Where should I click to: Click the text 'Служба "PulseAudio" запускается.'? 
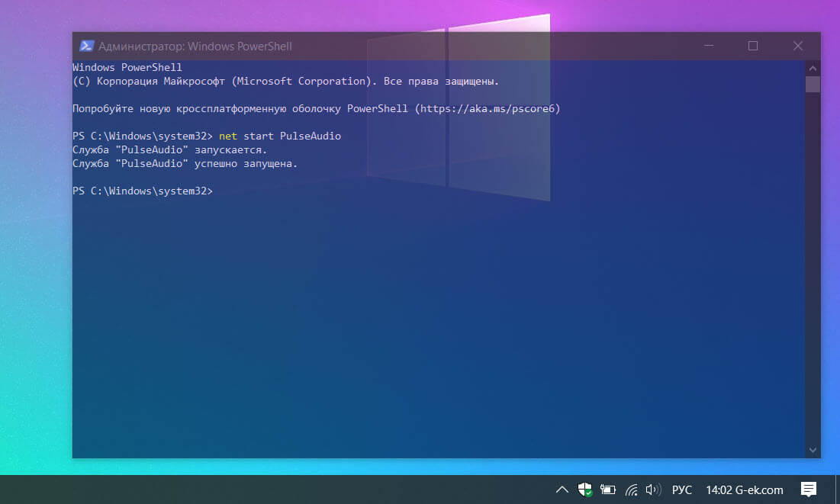point(170,150)
